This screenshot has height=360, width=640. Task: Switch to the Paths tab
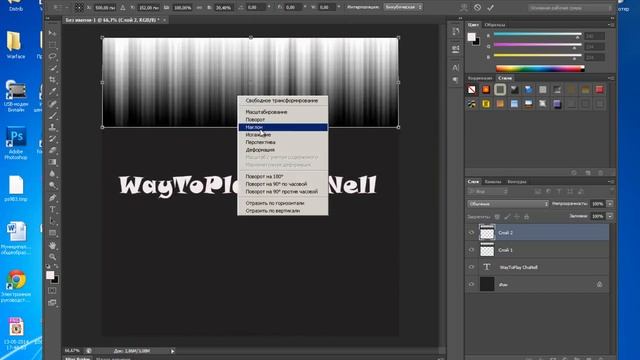517,182
